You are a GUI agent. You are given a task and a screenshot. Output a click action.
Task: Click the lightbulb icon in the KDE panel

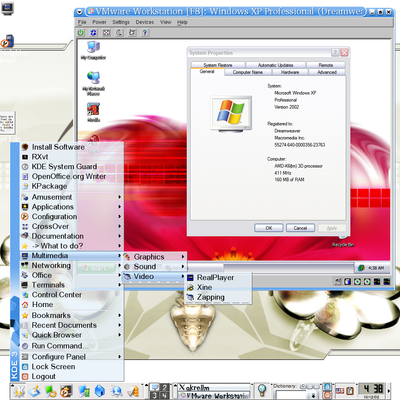coord(262,390)
